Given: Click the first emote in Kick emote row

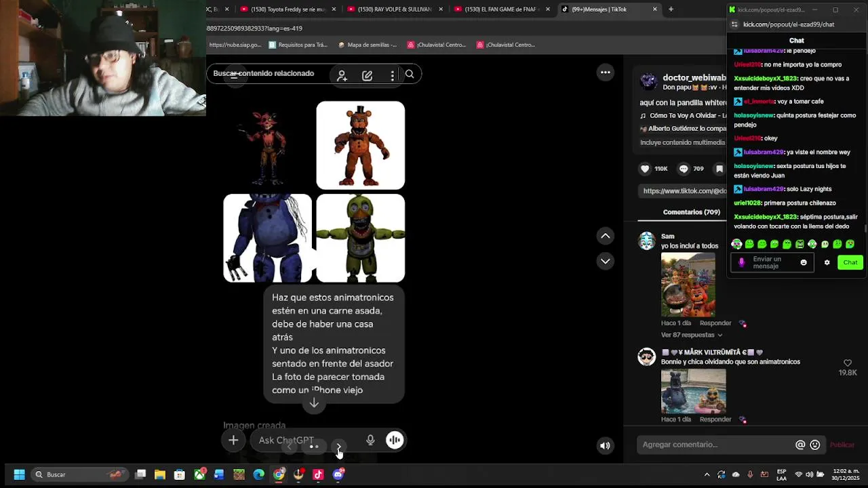Looking at the screenshot, I should pos(736,244).
